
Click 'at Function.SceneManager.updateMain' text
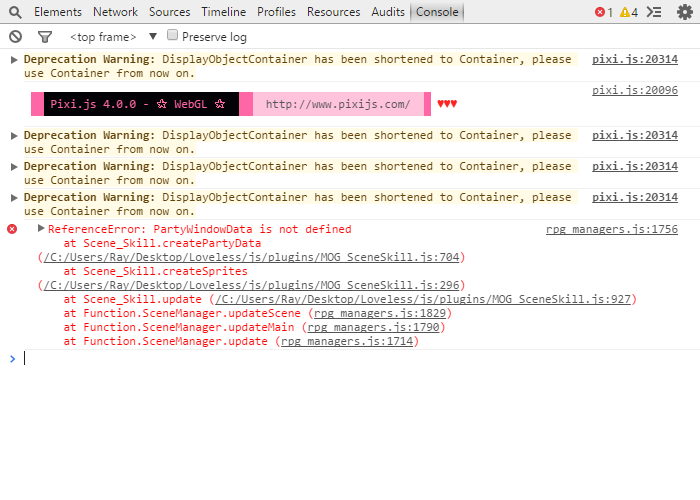click(x=179, y=327)
